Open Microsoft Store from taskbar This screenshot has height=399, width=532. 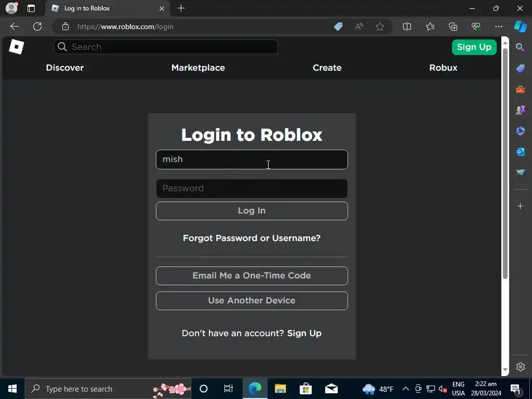(305, 389)
